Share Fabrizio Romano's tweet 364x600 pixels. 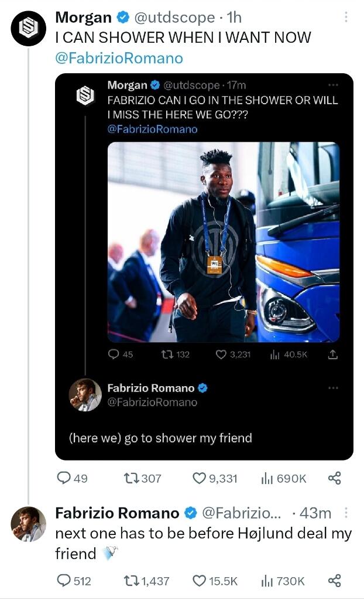[335, 581]
